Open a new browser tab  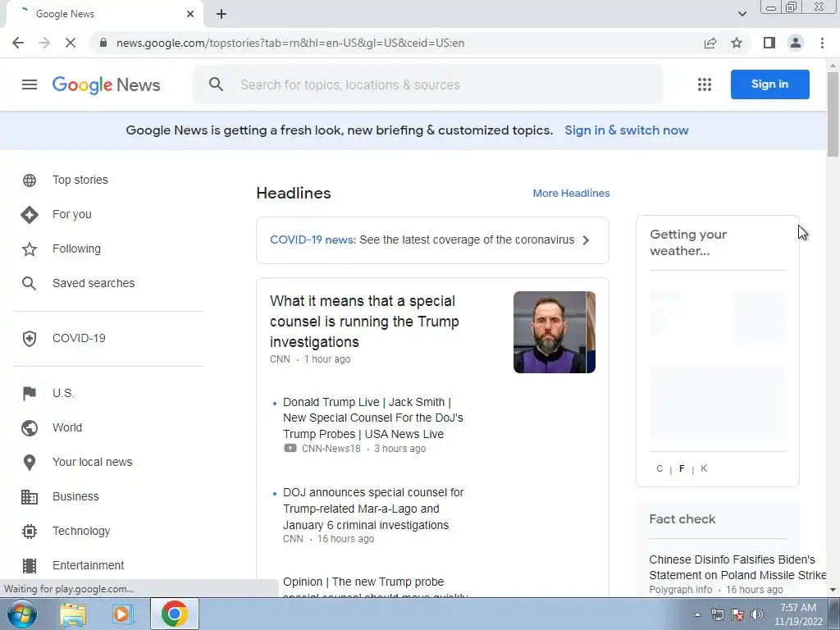tap(221, 14)
